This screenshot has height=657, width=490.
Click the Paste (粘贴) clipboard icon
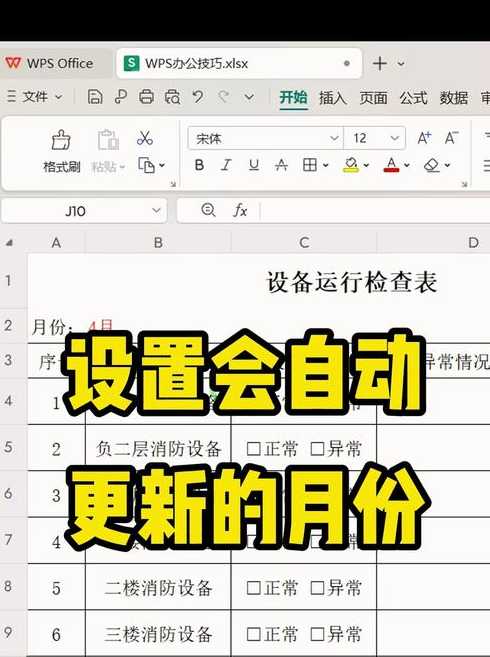coord(108,140)
